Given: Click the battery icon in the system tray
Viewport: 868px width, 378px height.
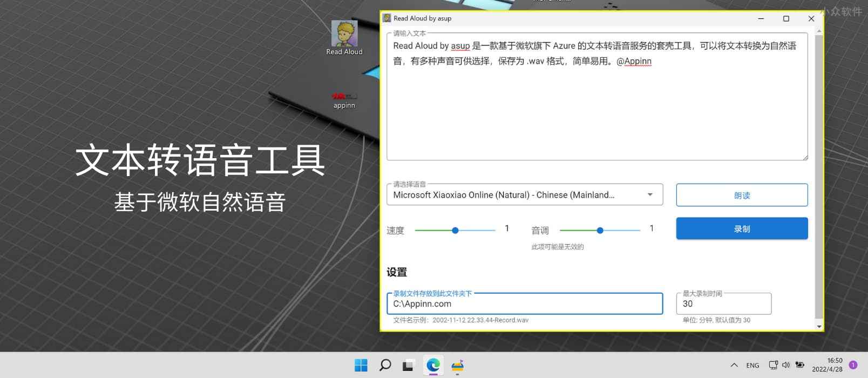Looking at the screenshot, I should coord(799,365).
